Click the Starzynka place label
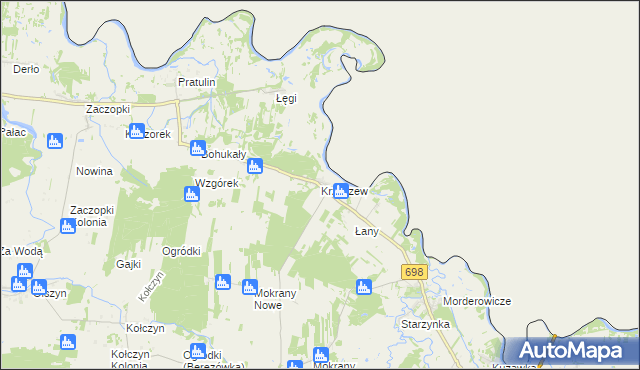640x370 pixels. (425, 325)
